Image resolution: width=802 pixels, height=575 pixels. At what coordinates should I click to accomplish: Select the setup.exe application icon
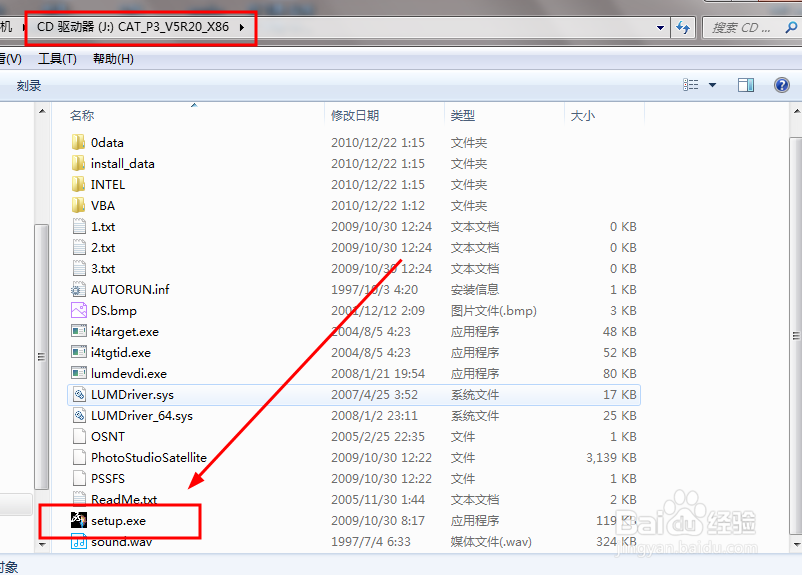(x=79, y=520)
